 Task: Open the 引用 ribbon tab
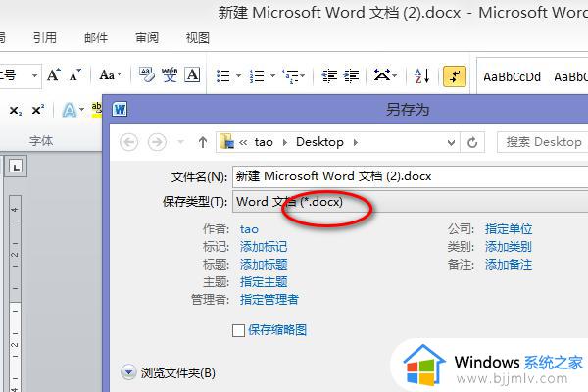point(45,37)
